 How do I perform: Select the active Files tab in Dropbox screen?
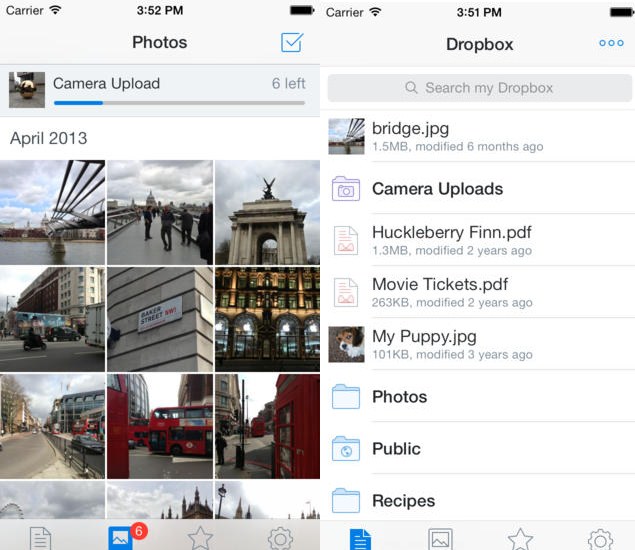[x=360, y=539]
